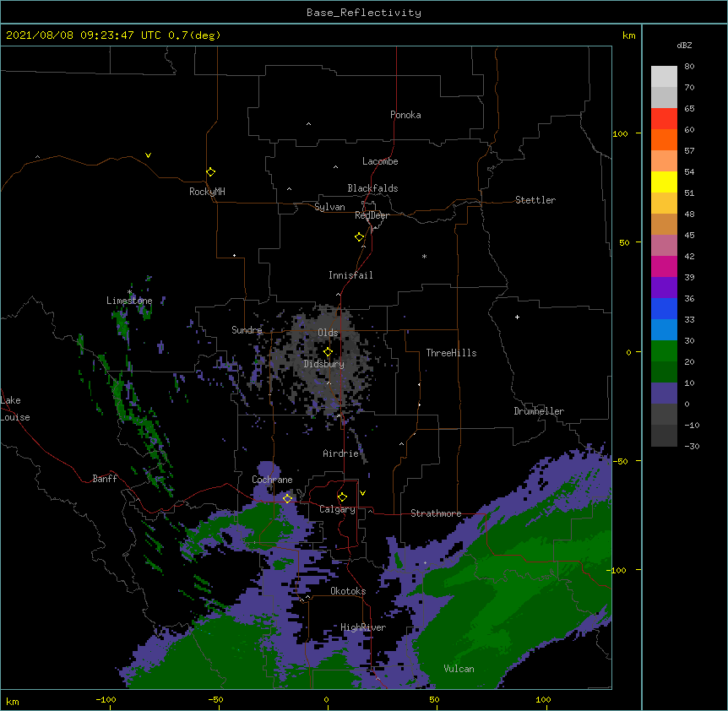Click the 80 value in the dBZ legend
This screenshot has width=728, height=711.
click(x=689, y=67)
